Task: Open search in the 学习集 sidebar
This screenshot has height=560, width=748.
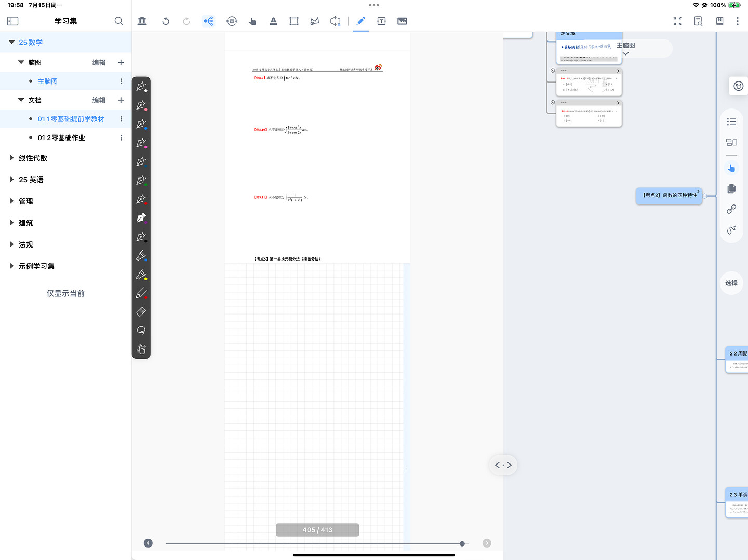Action: coord(119,21)
